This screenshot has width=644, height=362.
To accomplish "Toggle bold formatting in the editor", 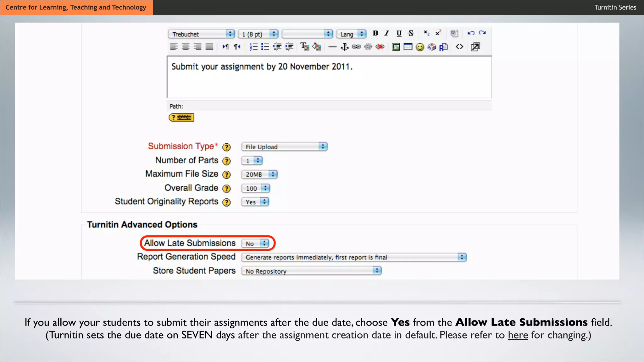I will (375, 33).
